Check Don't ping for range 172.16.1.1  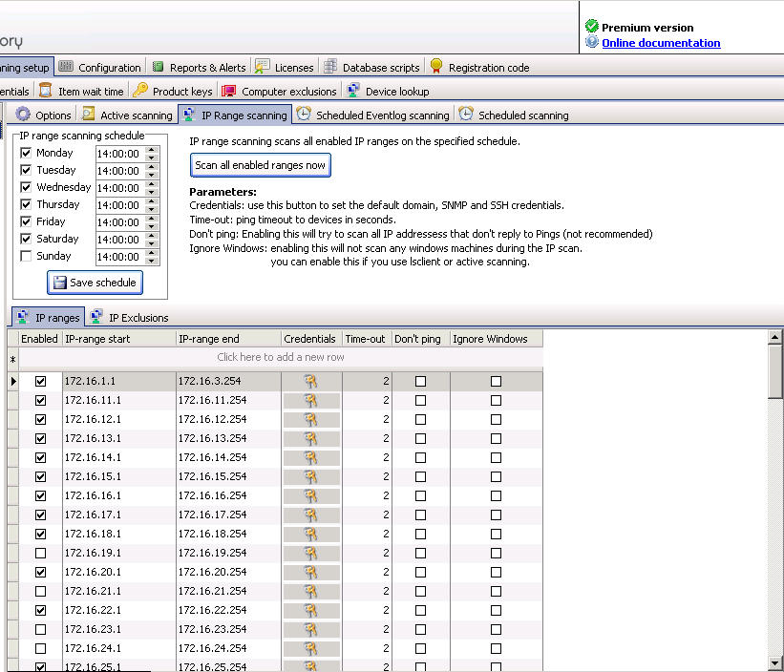[x=420, y=381]
